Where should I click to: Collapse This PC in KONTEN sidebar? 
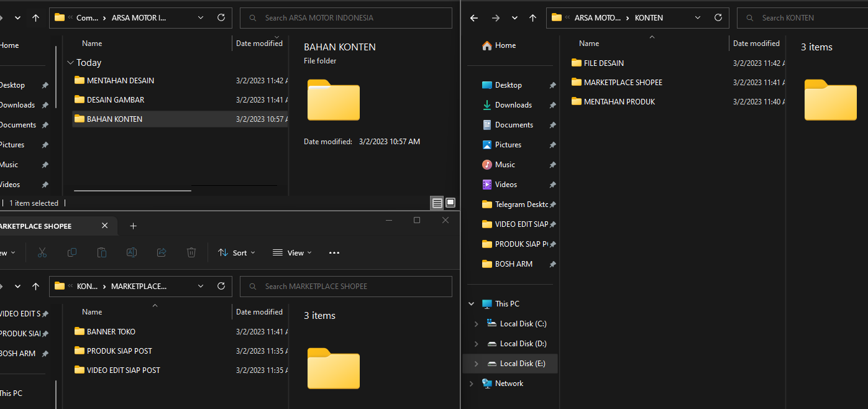(x=472, y=304)
